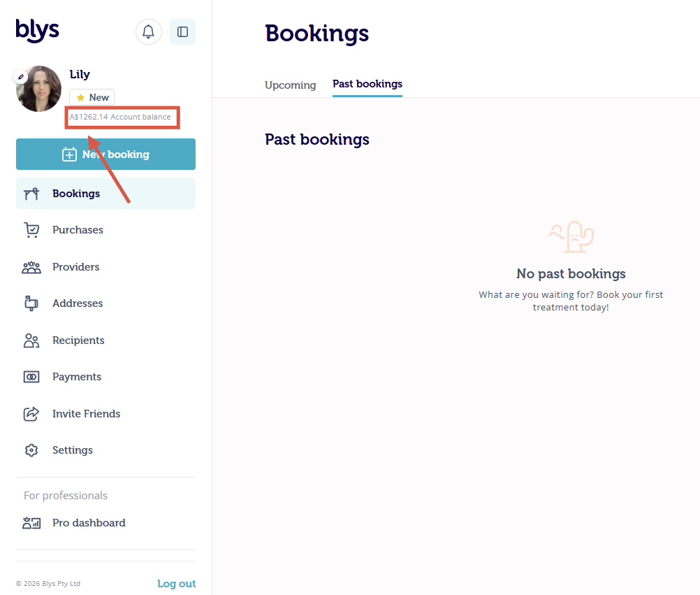
Task: Click the Addresses mailbox icon
Action: [31, 303]
